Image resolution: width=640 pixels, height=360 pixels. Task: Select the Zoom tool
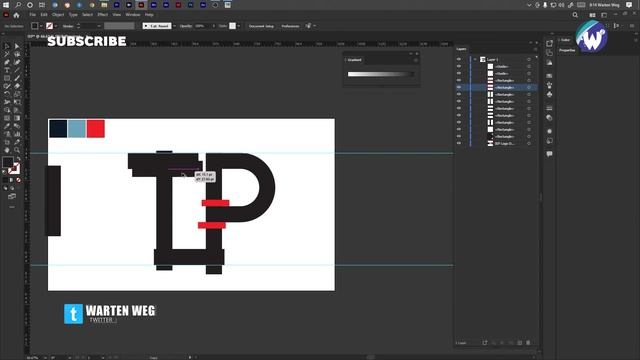(17, 150)
